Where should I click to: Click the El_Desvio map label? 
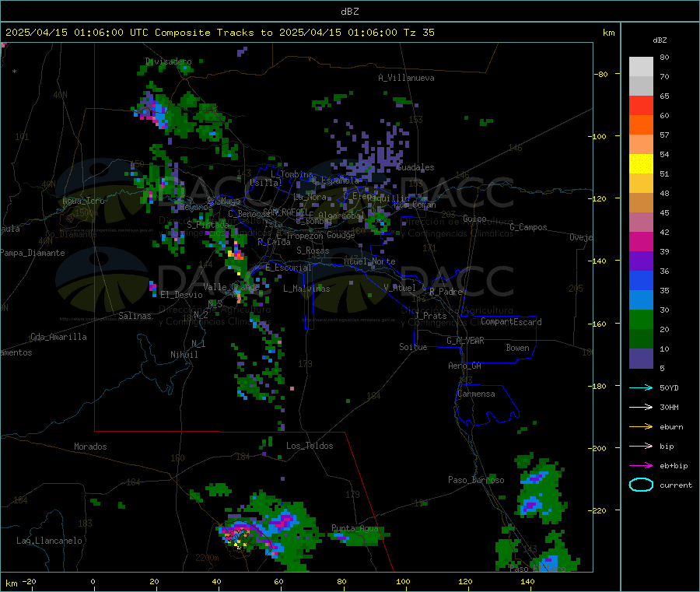[x=182, y=295]
